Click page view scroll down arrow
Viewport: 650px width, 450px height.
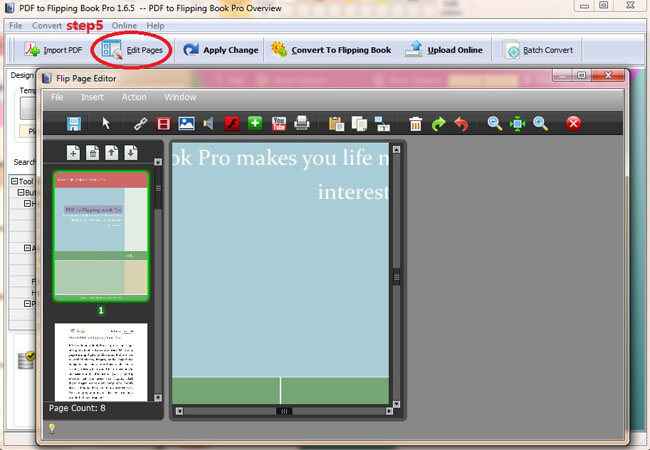[x=397, y=404]
